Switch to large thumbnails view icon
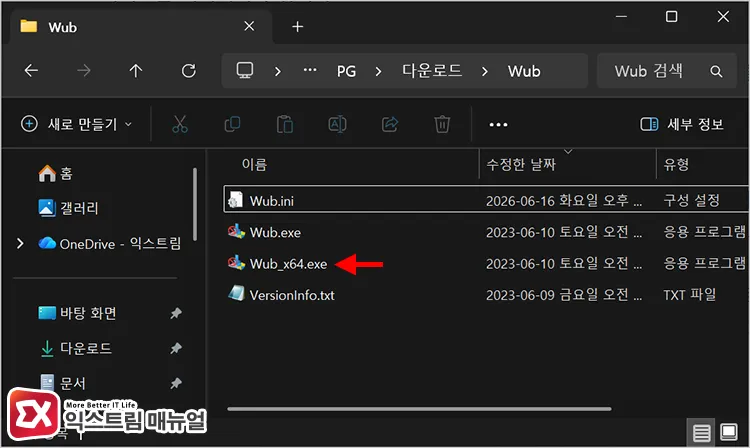Viewport: 750px width, 448px height. click(x=728, y=433)
